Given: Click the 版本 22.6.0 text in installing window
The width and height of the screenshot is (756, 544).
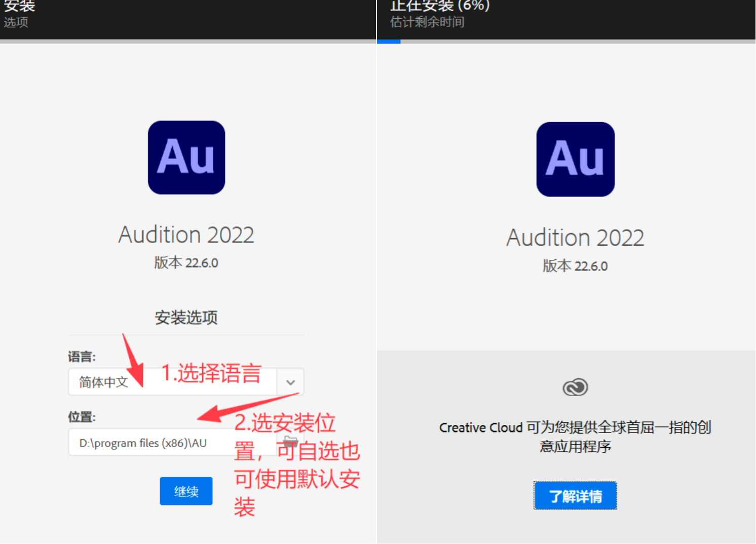Looking at the screenshot, I should pos(575,266).
